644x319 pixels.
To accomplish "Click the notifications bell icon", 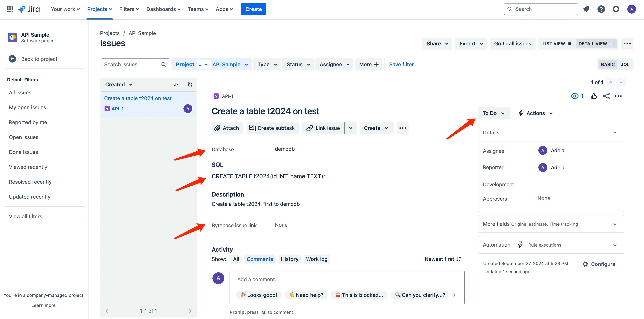I will pos(586,9).
